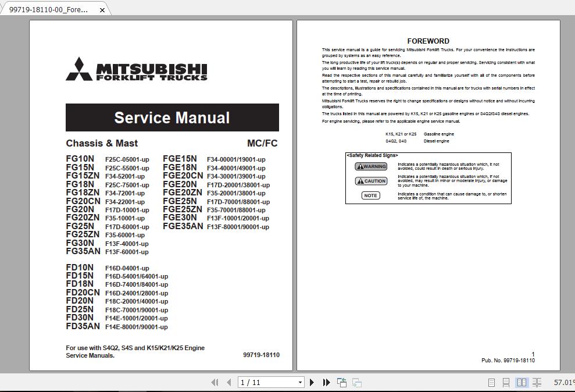
Task: Click the FOREWORD page heading
Action: point(428,41)
